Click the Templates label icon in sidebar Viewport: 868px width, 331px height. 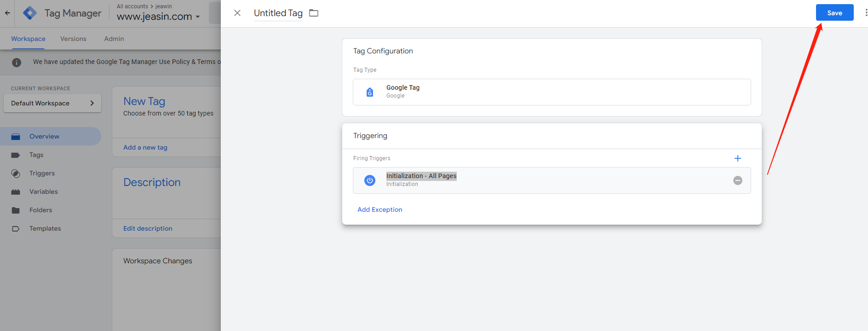tap(16, 229)
